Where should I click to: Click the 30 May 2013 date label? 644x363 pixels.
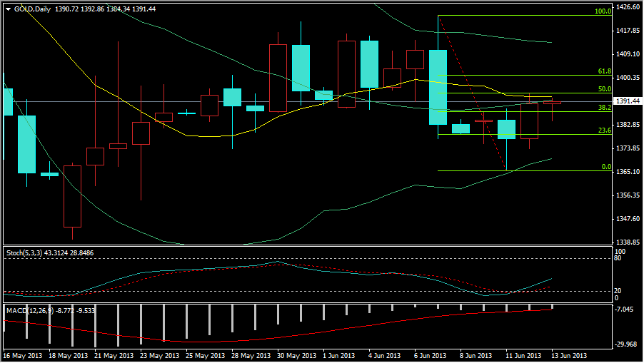tap(296, 355)
